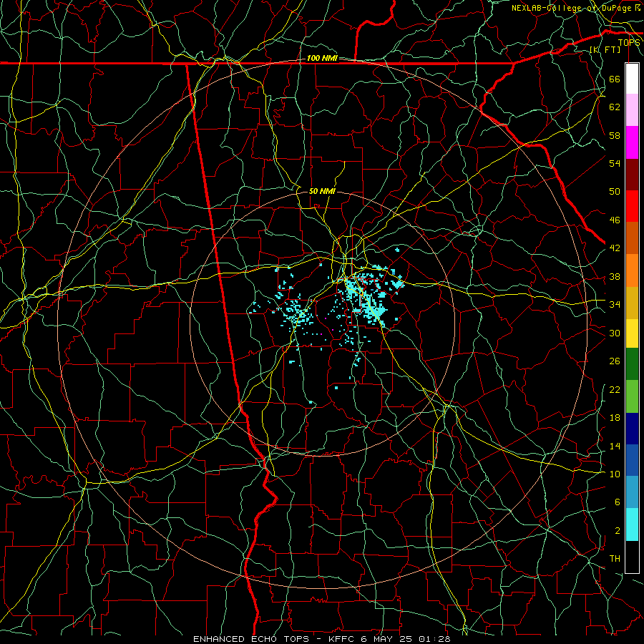Click the medium blue swatch above the 18 label
Viewport: 644px width, 644px height.
pyautogui.click(x=632, y=460)
